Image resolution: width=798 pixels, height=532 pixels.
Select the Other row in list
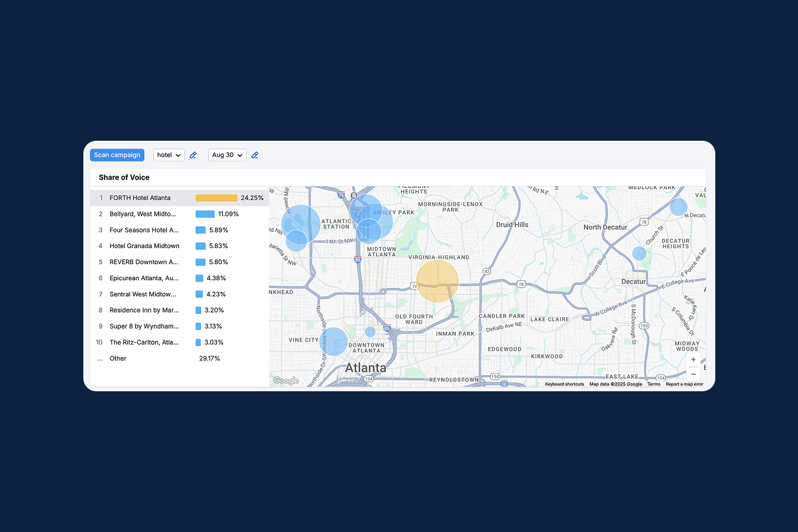[179, 358]
